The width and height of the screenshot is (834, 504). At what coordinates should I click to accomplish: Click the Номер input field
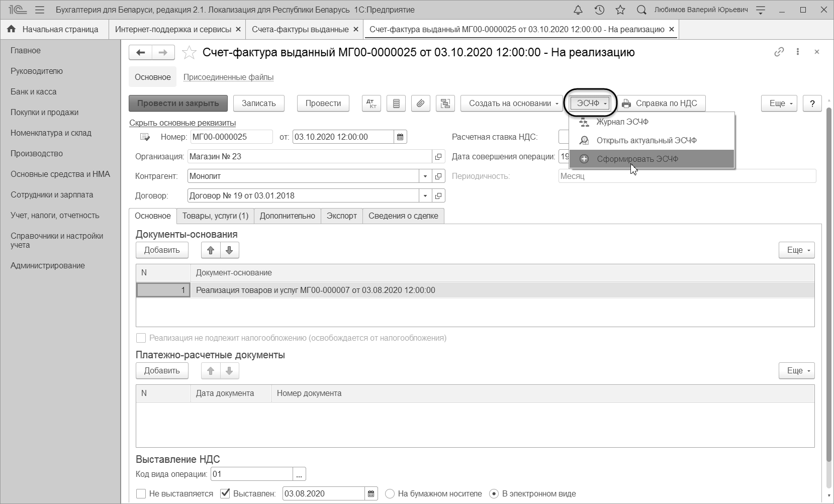click(x=231, y=137)
